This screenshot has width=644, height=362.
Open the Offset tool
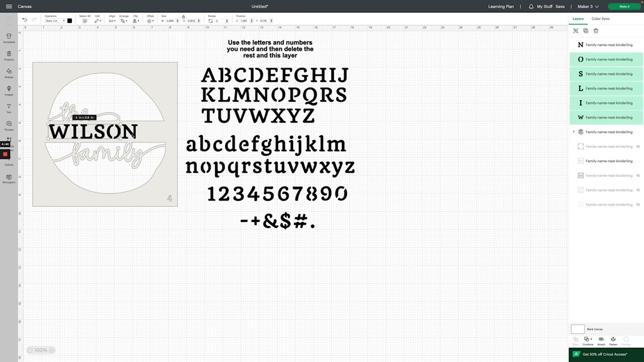point(150,21)
